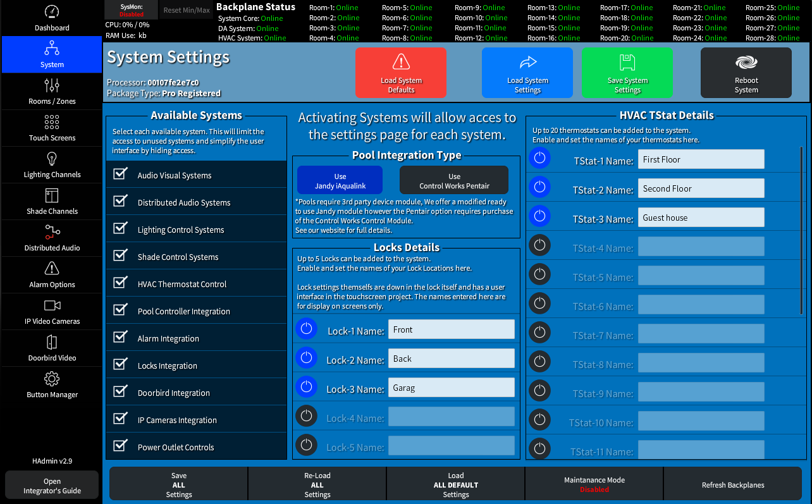Viewport: 812px width, 504px height.
Task: Toggle power for Lock-2 Back
Action: coord(306,358)
